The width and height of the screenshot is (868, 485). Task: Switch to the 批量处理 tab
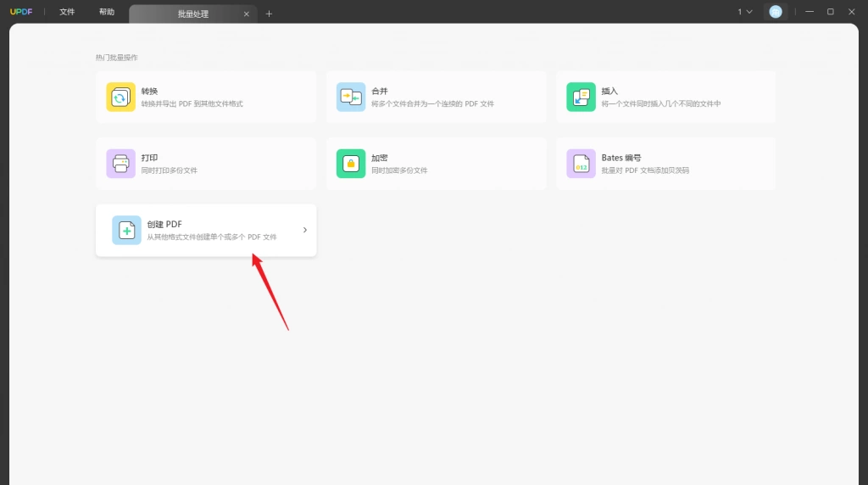tap(192, 14)
